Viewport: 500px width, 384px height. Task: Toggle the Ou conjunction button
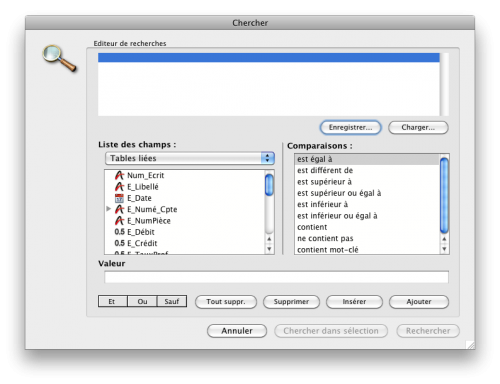pos(142,301)
